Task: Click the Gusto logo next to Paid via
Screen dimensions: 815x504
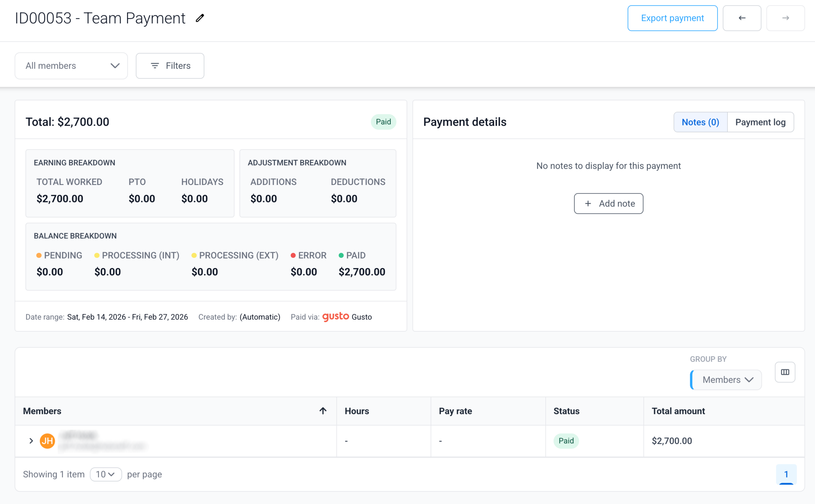Action: [x=335, y=317]
